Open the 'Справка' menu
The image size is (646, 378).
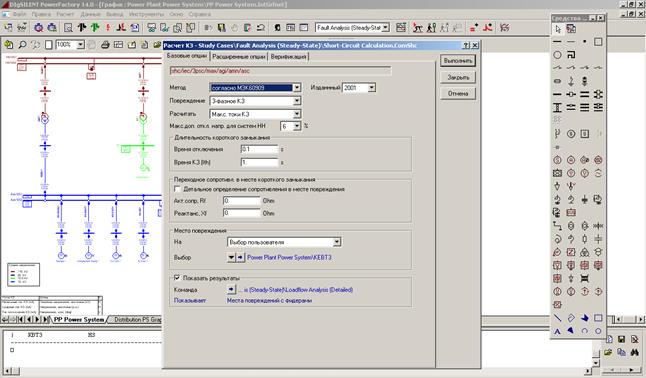[x=200, y=14]
